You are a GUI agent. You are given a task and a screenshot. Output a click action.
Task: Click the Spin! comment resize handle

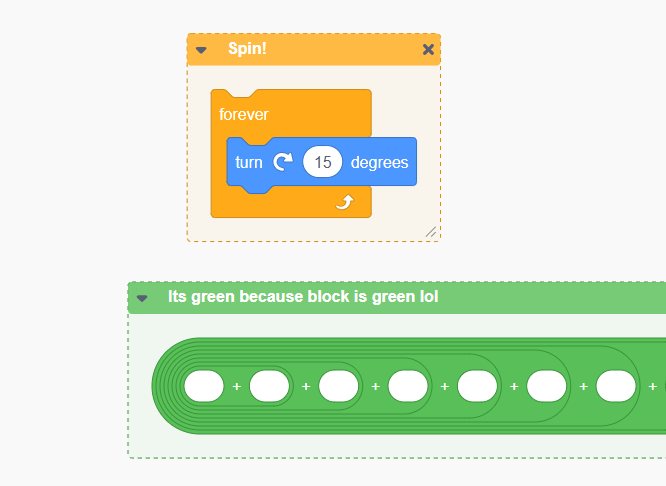[431, 232]
